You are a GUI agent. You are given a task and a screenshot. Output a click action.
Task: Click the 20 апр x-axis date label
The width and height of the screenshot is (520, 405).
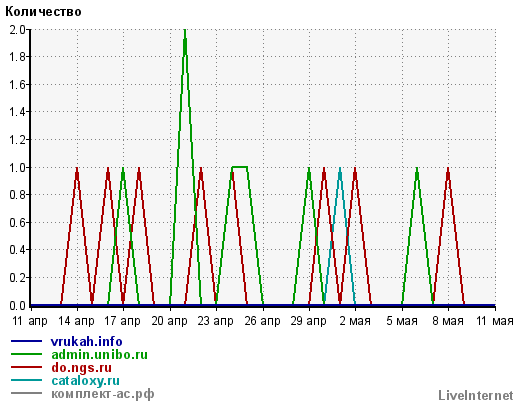pyautogui.click(x=169, y=321)
